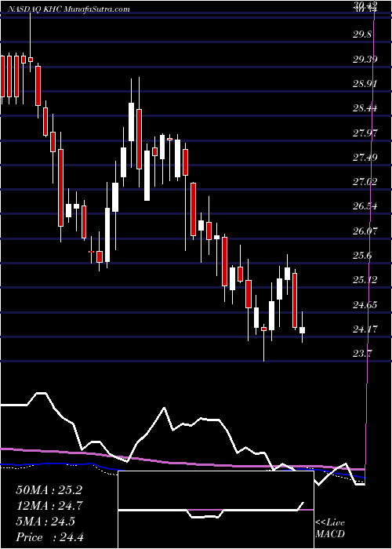
Task: Click the <<Live MACD label
Action: 330,529
